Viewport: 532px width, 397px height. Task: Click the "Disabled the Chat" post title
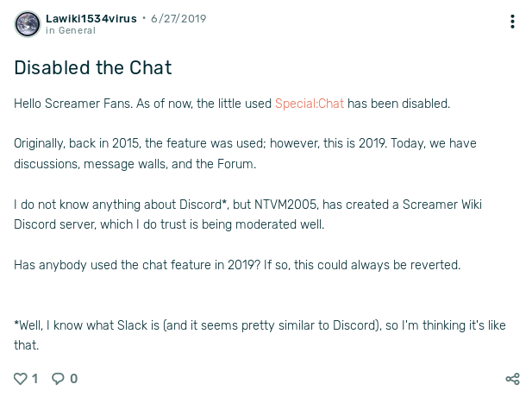pos(93,67)
